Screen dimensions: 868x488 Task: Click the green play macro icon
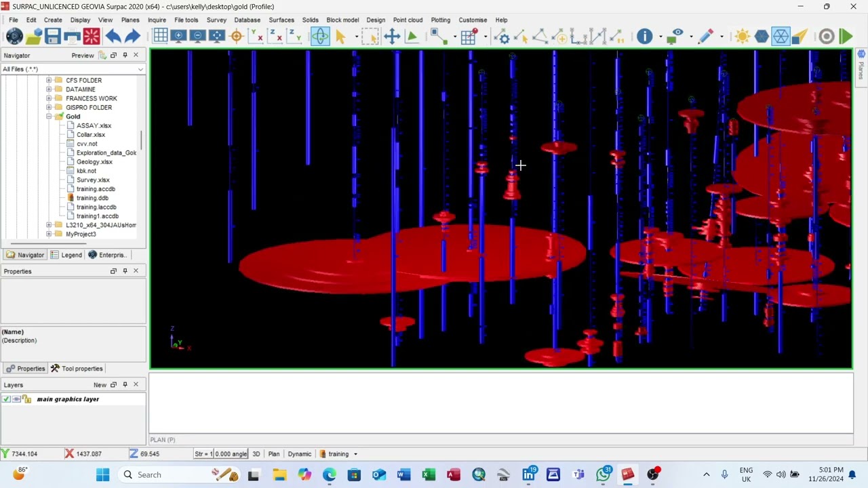pos(846,37)
